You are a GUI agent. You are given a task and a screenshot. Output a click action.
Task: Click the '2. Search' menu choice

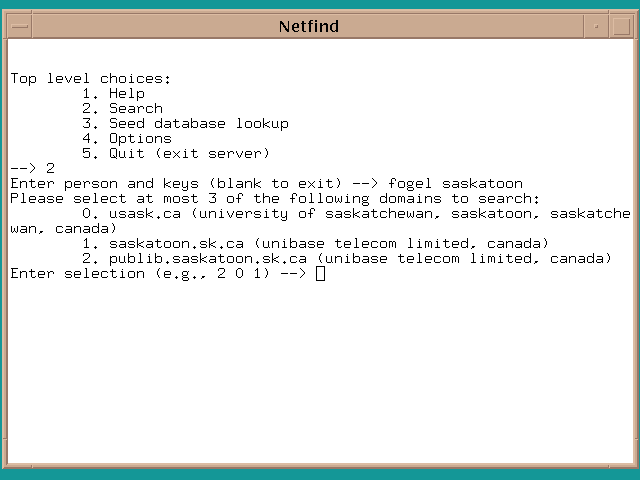(x=122, y=109)
